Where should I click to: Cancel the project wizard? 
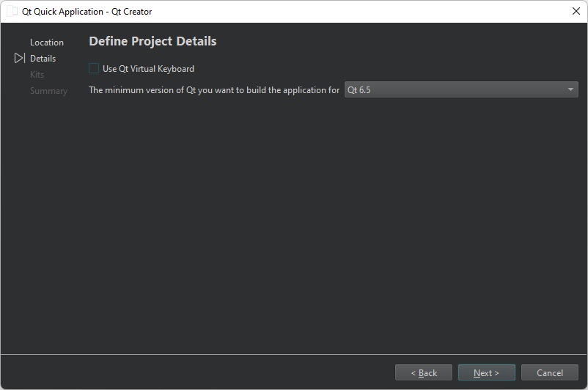(549, 373)
